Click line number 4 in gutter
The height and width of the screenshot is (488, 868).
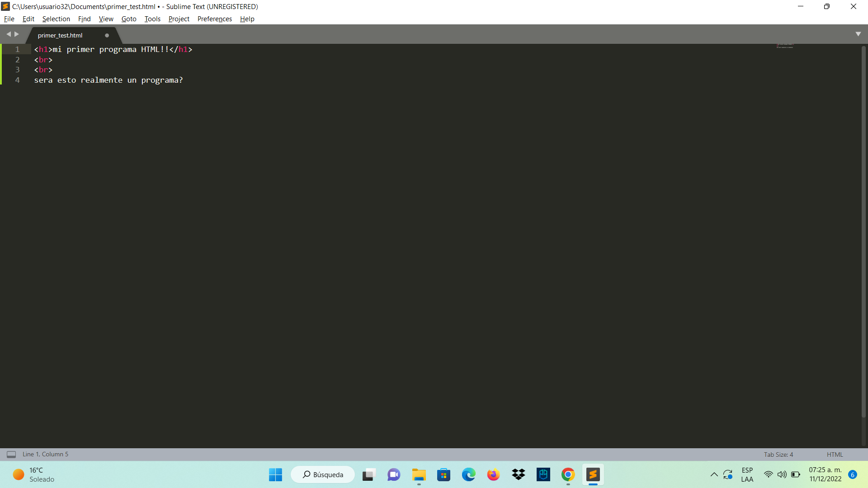point(18,80)
